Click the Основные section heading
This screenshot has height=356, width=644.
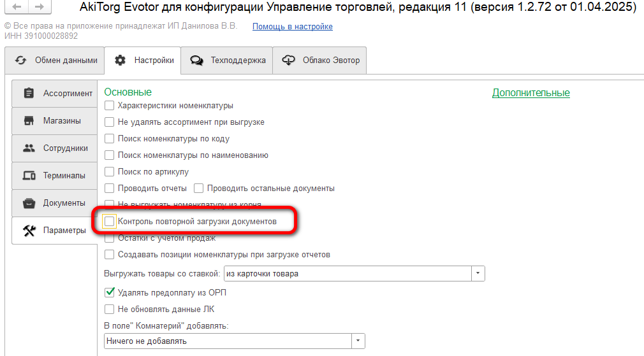(x=128, y=92)
